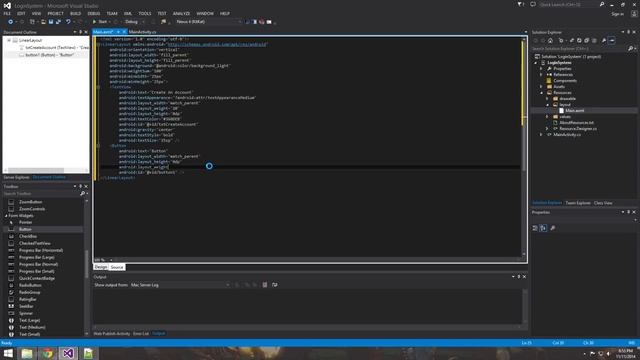Pin the Toolbox panel with auto-hide icon
Image resolution: width=640 pixels, height=360 pixels.
click(x=80, y=187)
